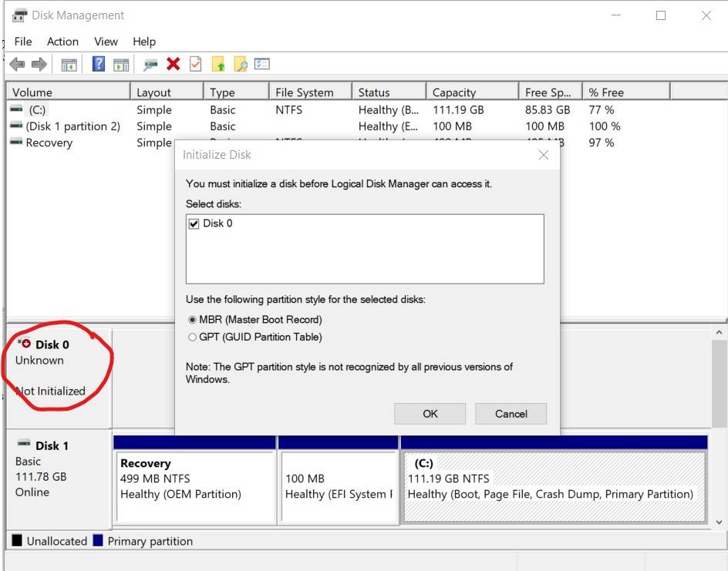Click the 'Not Initialized' text under Disk 0
This screenshot has height=571, width=728.
pyautogui.click(x=50, y=391)
